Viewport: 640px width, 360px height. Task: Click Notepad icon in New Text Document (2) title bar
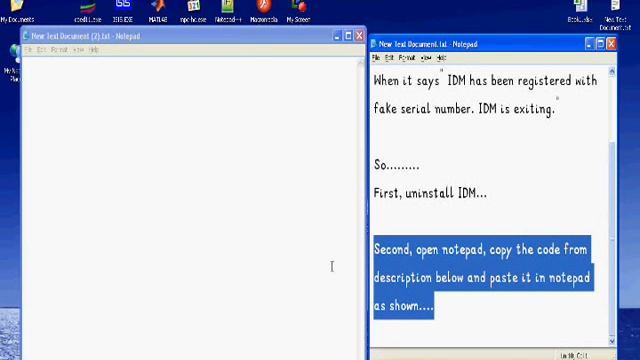[26, 36]
